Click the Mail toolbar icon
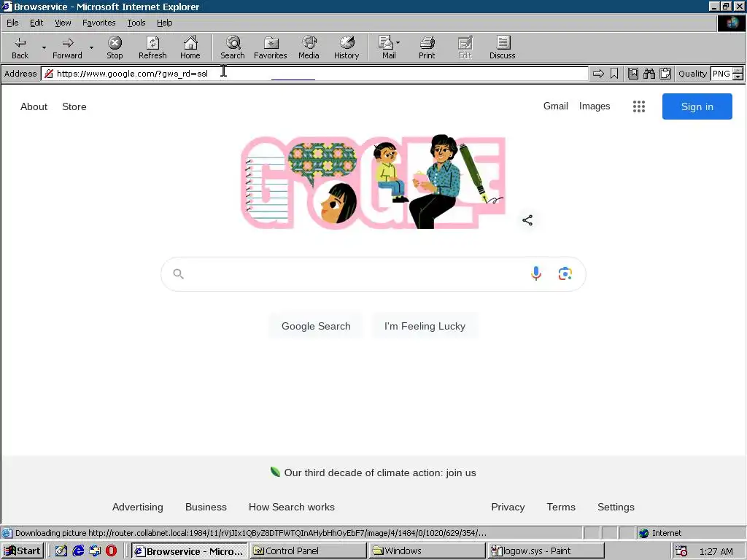 pyautogui.click(x=387, y=47)
